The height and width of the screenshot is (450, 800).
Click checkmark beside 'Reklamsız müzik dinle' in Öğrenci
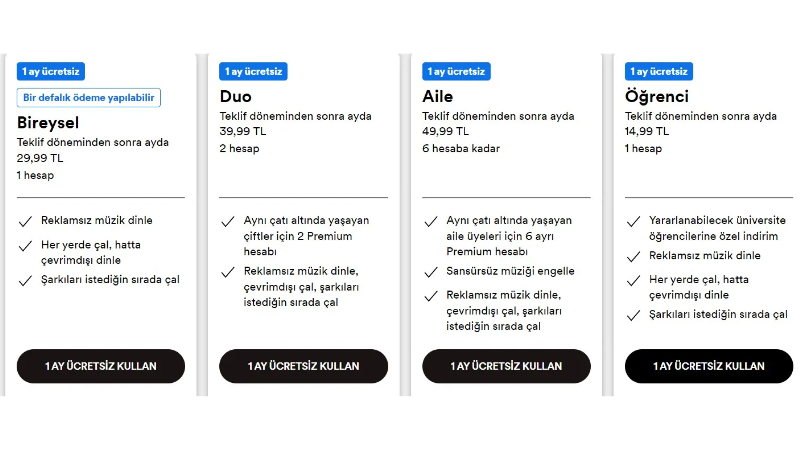[633, 257]
